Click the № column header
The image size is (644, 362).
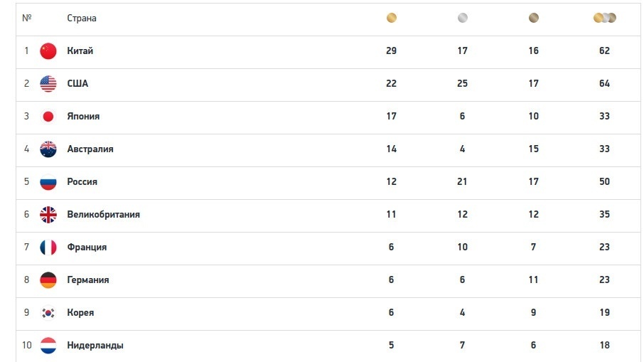pyautogui.click(x=27, y=18)
